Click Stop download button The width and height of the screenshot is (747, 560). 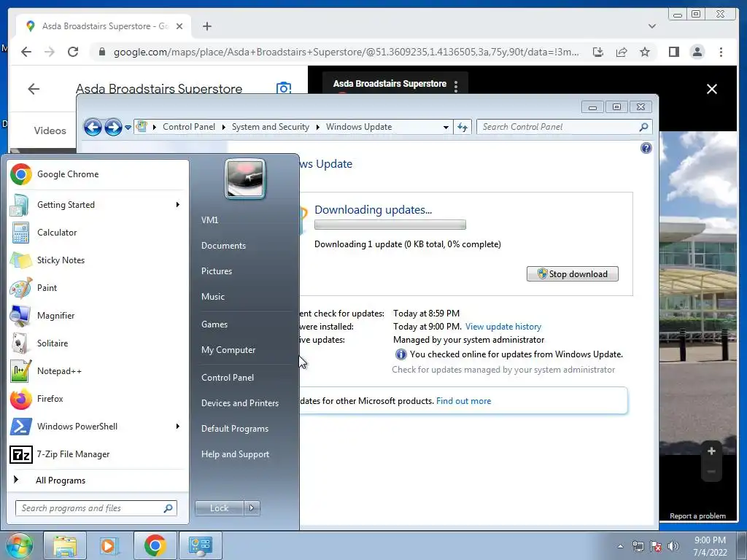tap(572, 274)
